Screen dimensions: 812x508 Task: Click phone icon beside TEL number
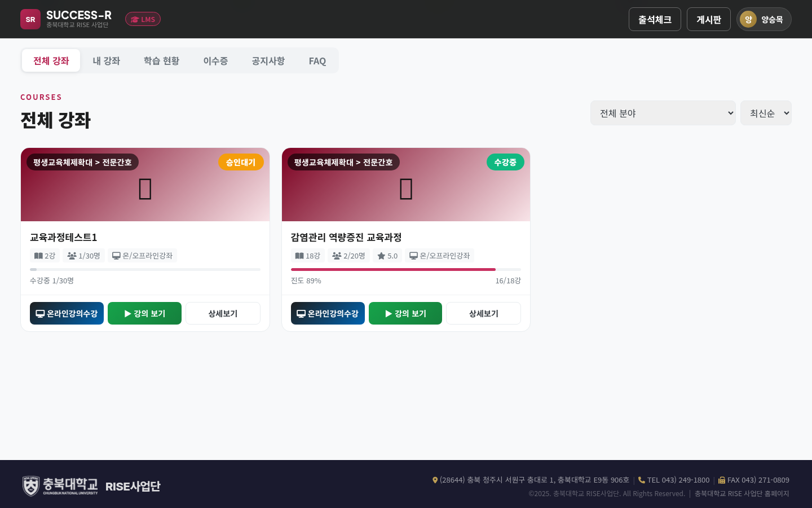pos(642,480)
